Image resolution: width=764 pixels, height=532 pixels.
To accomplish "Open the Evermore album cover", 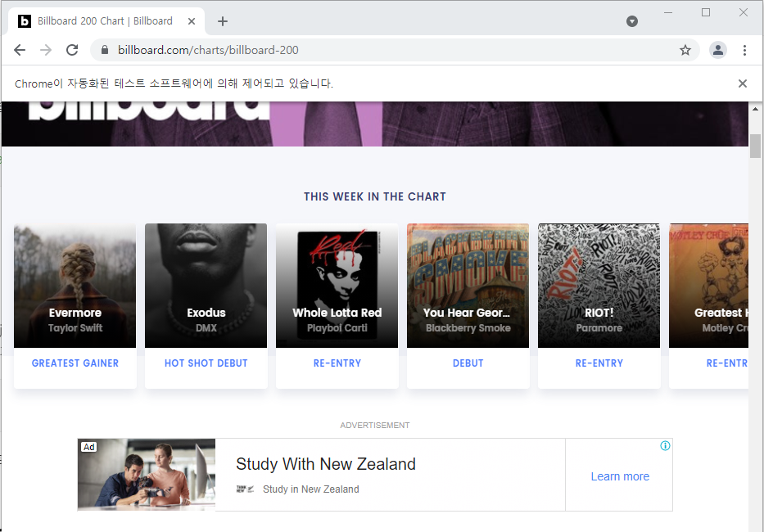I will tap(75, 286).
